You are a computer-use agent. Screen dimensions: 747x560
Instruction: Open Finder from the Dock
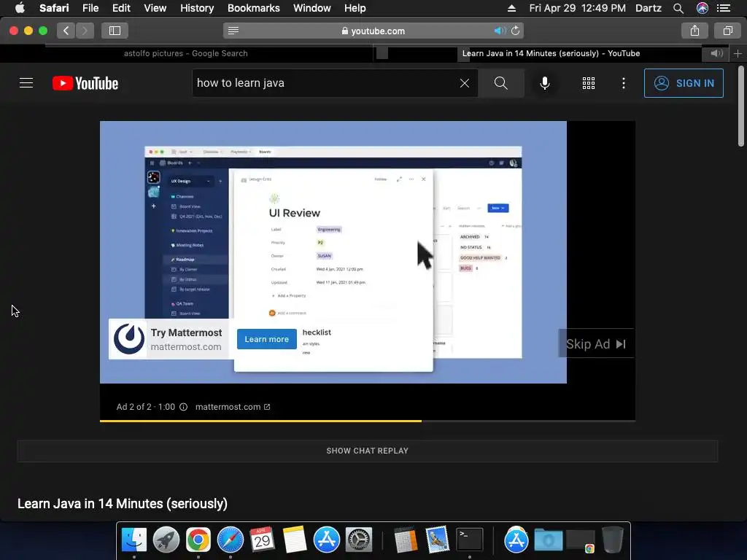pyautogui.click(x=134, y=540)
